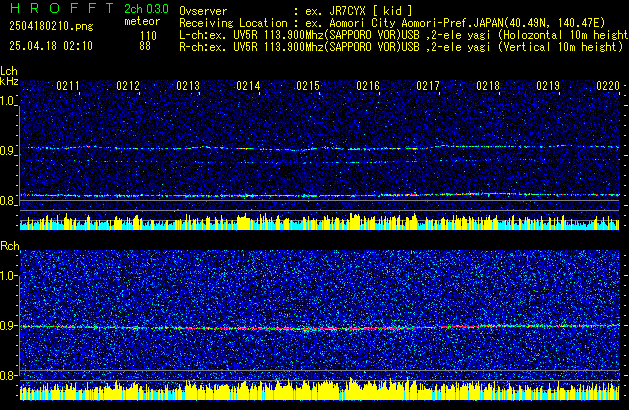Image resolution: width=629 pixels, height=410 pixels.
Task: Click the '2ch 0.3.0' version text
Action: tap(146, 8)
